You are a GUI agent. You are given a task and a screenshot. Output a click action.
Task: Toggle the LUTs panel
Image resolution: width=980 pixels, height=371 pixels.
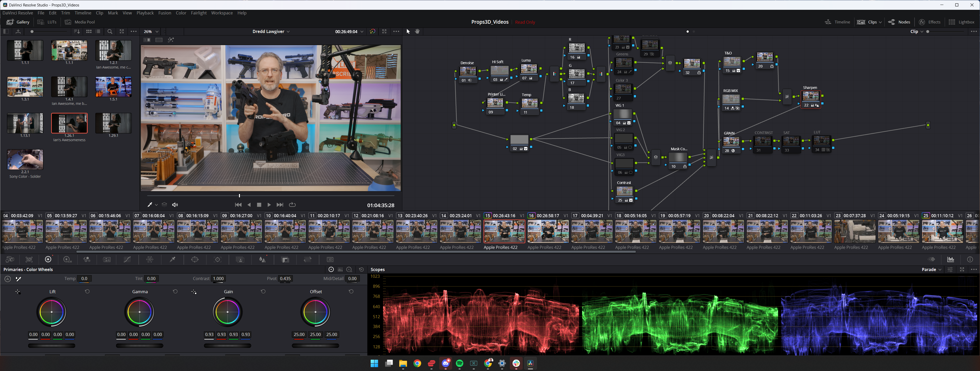point(47,22)
